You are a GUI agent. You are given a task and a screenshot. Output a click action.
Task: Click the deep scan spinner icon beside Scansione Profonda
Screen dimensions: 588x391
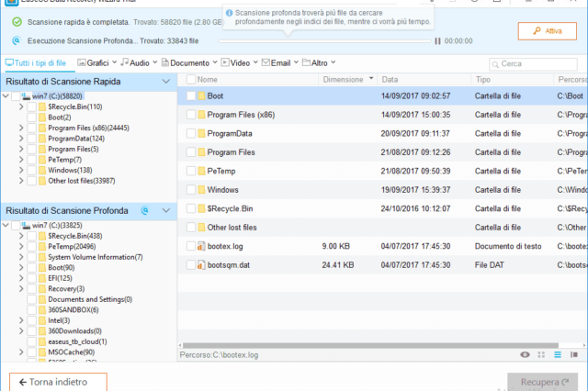pos(145,210)
